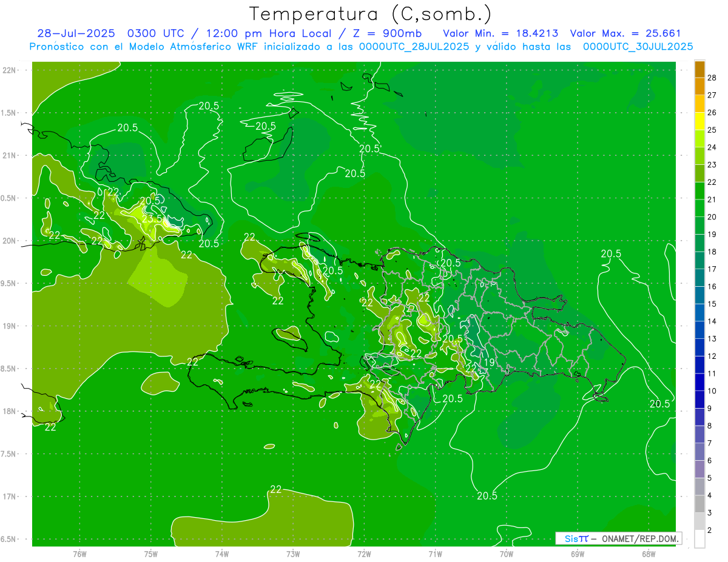Click the deep blue swatch between 10 and 11
Screen dimensions: 728x562
click(699, 382)
